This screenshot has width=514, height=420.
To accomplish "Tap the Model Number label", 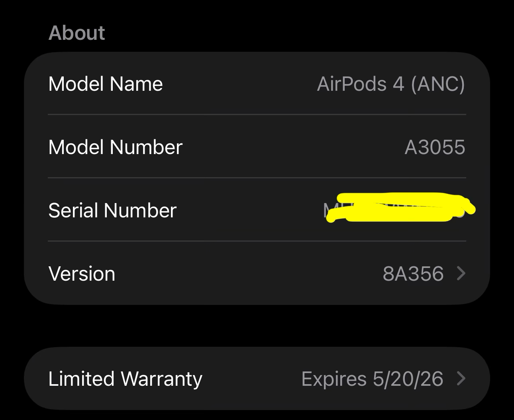I will (115, 147).
